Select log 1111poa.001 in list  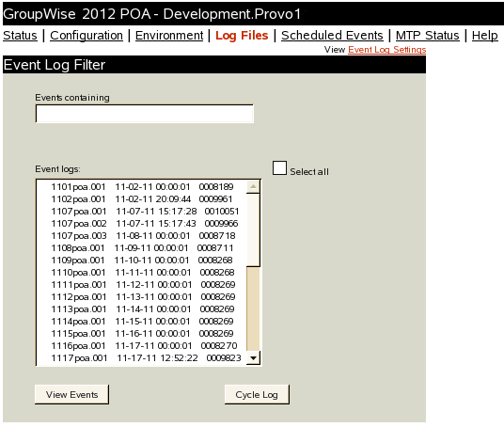[141, 285]
